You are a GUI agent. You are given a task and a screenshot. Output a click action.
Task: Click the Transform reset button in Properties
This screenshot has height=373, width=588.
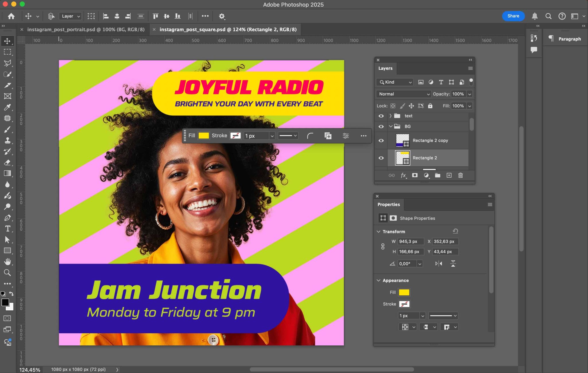[x=455, y=231]
